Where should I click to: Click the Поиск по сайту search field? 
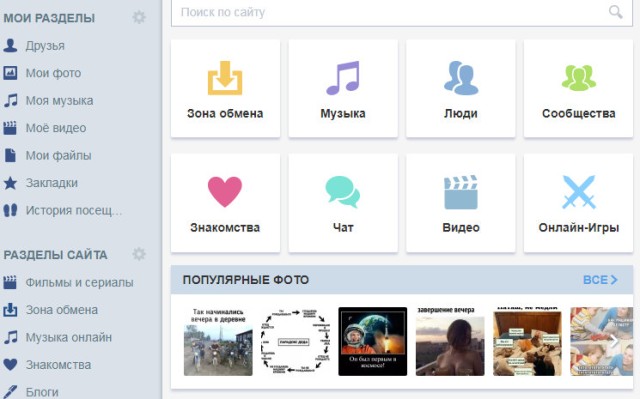(x=402, y=13)
